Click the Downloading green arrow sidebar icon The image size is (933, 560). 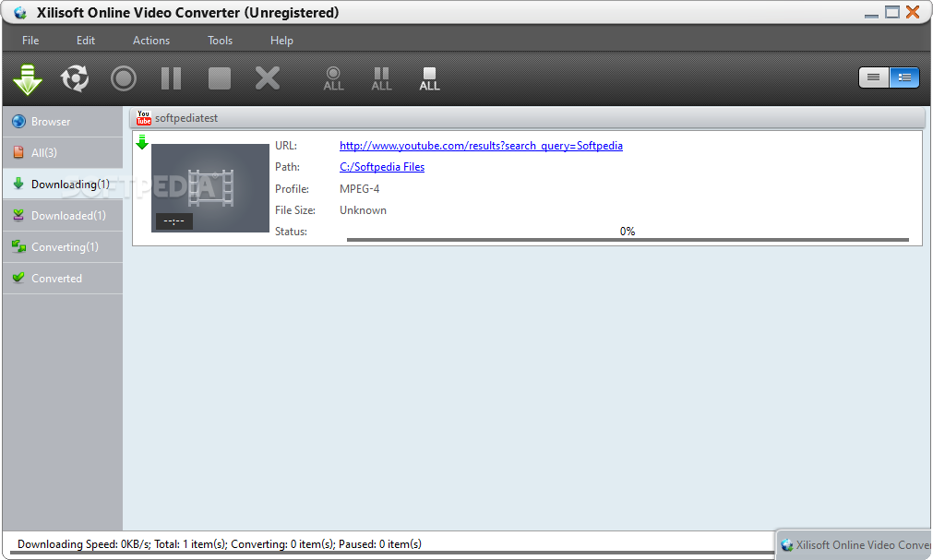tap(18, 184)
